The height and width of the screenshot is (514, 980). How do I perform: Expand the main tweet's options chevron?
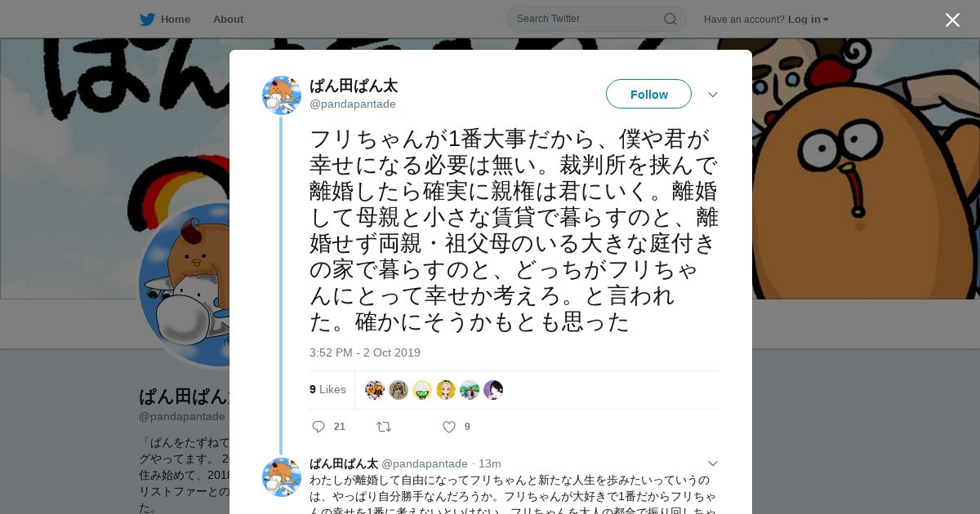[x=713, y=95]
